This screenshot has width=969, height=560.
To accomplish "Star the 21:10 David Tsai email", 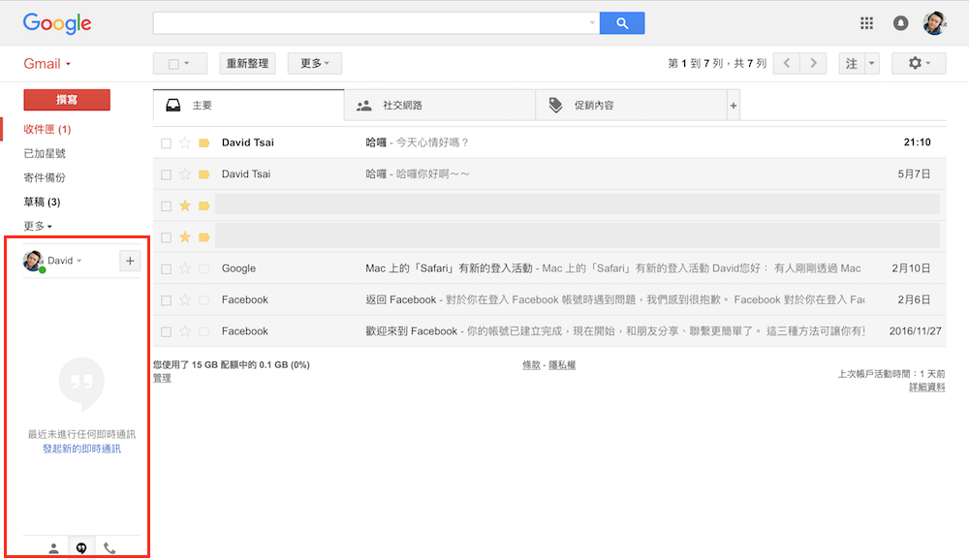I will pyautogui.click(x=185, y=143).
